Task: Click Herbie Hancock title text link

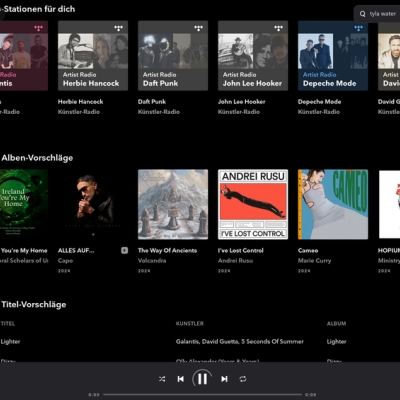Action: pos(81,102)
